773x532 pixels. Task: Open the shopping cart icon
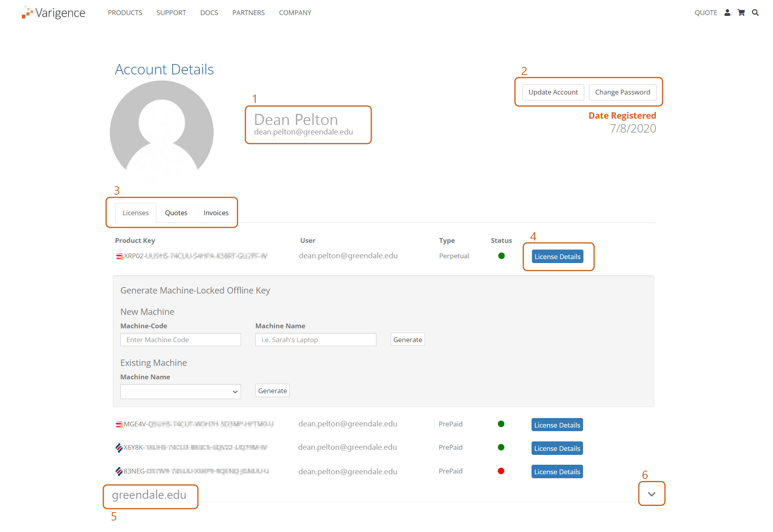[741, 13]
